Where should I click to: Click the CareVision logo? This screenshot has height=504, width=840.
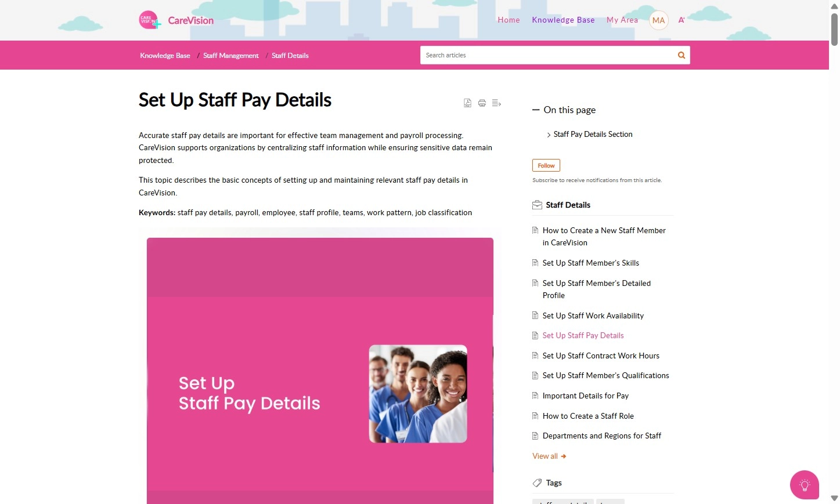[x=176, y=20]
